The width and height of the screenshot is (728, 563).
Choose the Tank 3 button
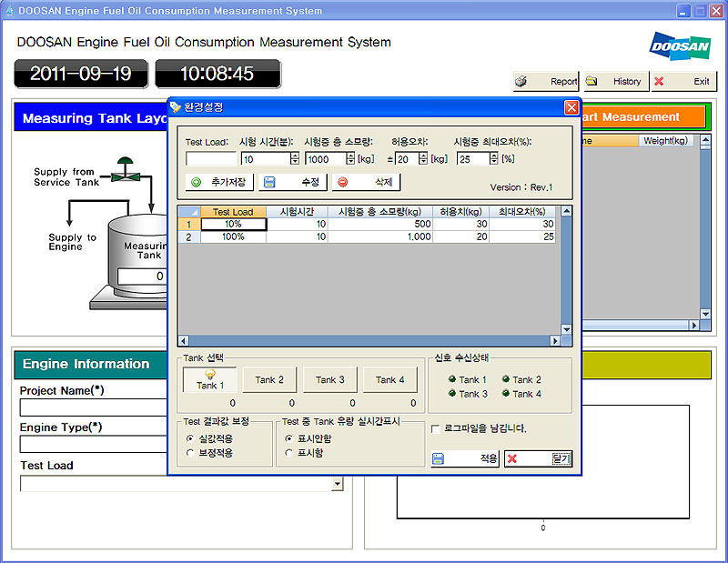329,380
